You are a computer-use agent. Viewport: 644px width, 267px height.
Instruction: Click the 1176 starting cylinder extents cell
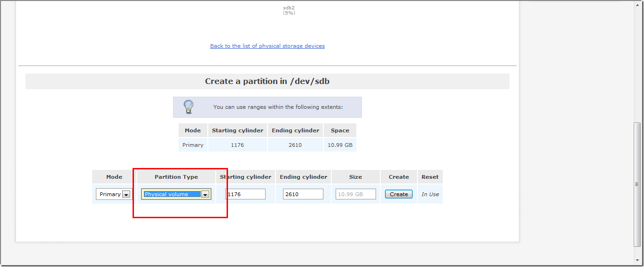(x=237, y=145)
